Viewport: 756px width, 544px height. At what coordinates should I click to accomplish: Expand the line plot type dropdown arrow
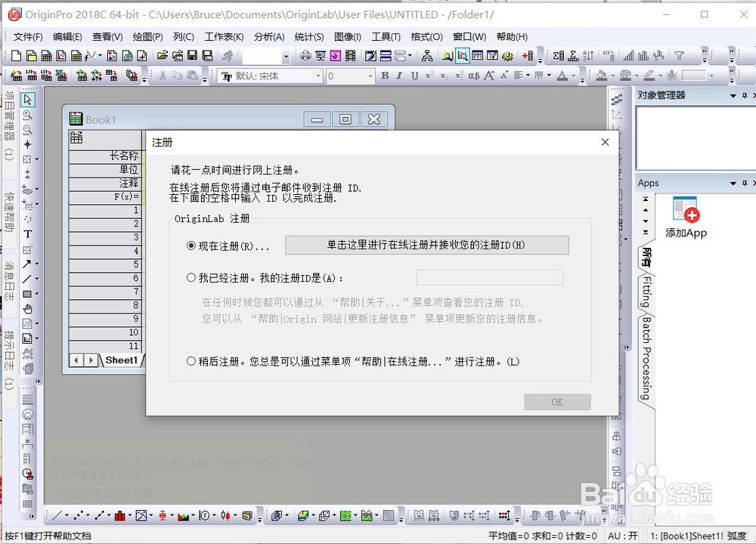[67, 515]
